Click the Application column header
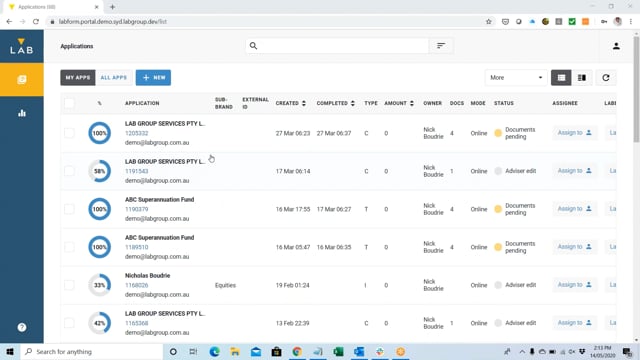Screen dimensions: 640x360 click(142, 103)
